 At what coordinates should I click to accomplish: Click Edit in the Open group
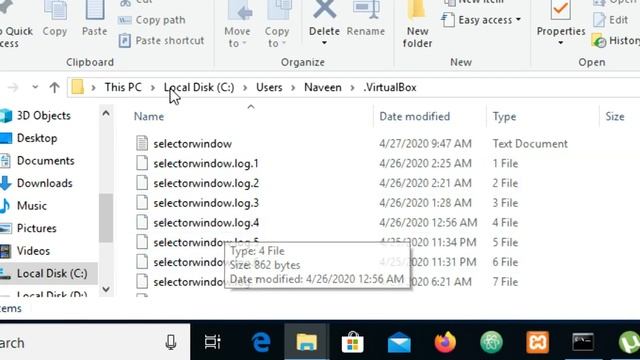point(611,20)
